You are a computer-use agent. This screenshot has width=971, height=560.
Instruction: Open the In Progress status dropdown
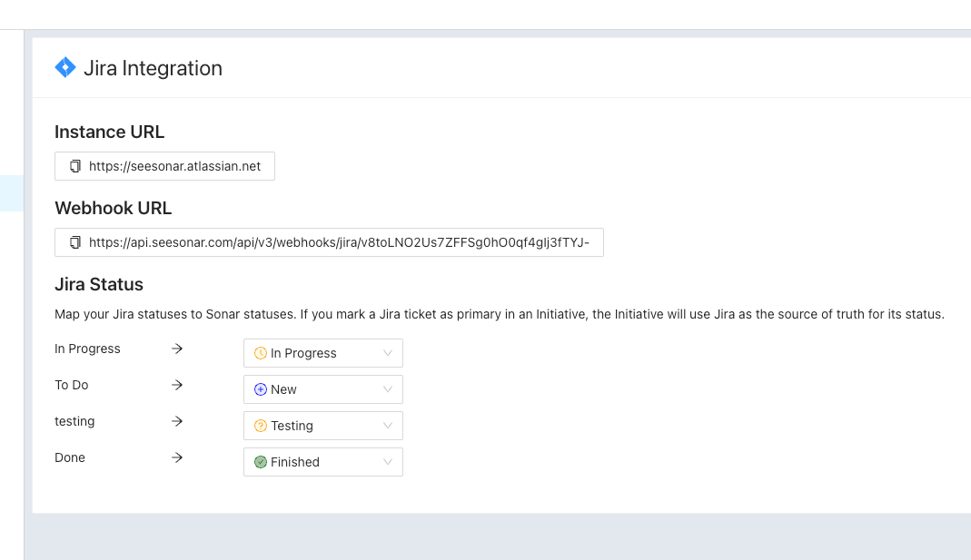389,352
